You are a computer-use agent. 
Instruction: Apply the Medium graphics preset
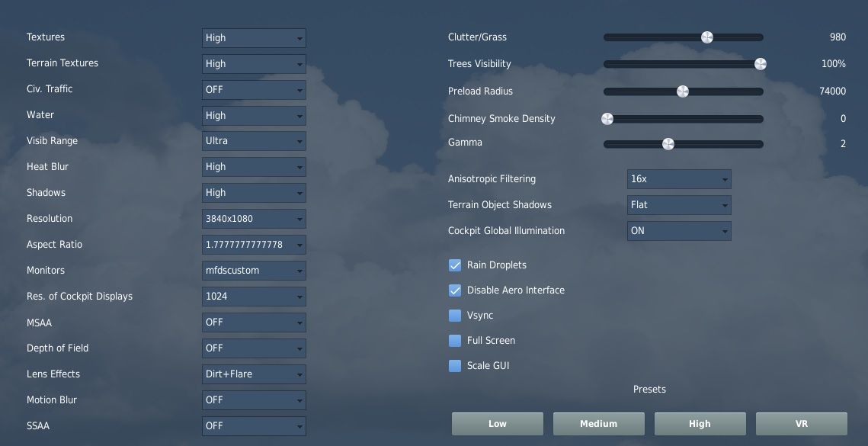[x=598, y=424]
